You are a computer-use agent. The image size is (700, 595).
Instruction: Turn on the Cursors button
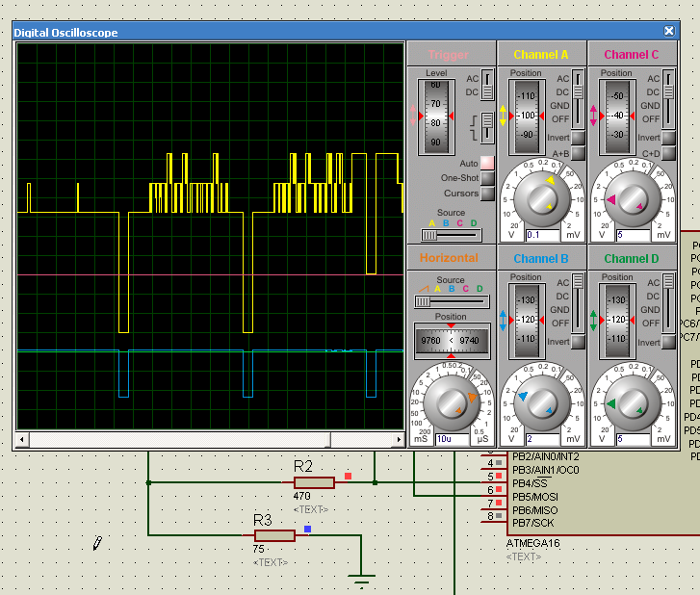pos(487,194)
